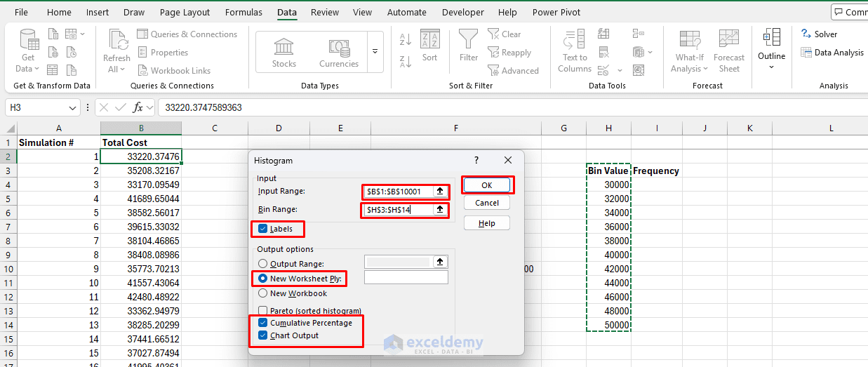Viewport: 868px width, 367px height.
Task: Click the Recent Sources icon
Action: (72, 52)
